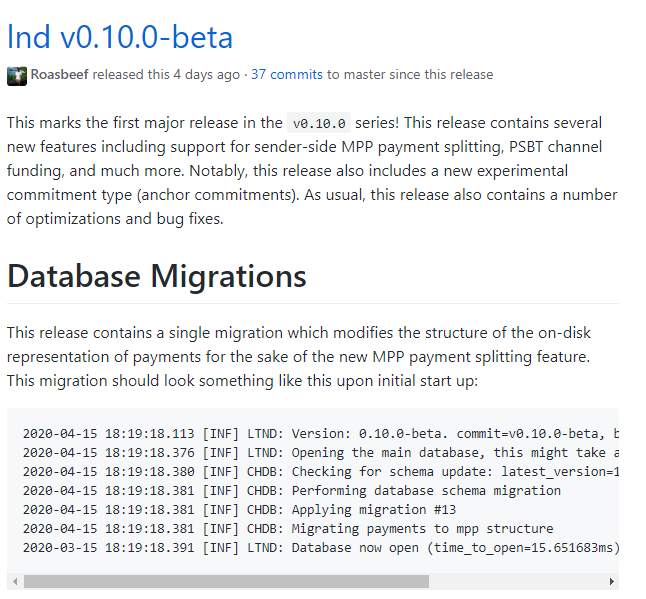Click the log line 'Applying migration #13'
Screen dimensions: 646x599
tap(239, 510)
